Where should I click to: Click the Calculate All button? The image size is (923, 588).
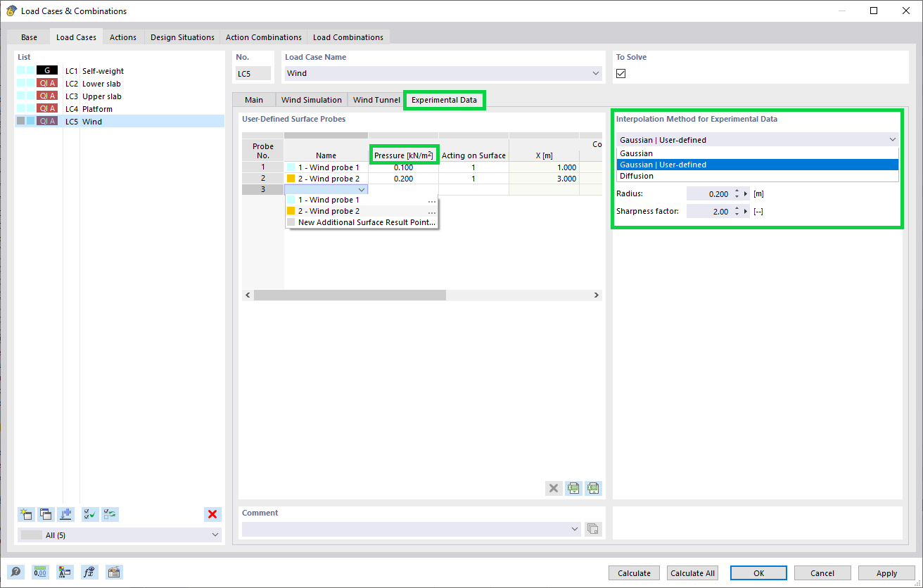(x=692, y=573)
